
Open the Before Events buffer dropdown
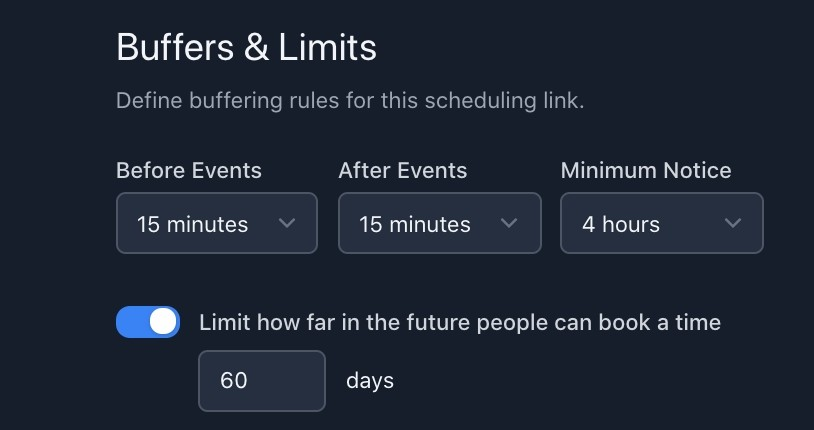217,223
